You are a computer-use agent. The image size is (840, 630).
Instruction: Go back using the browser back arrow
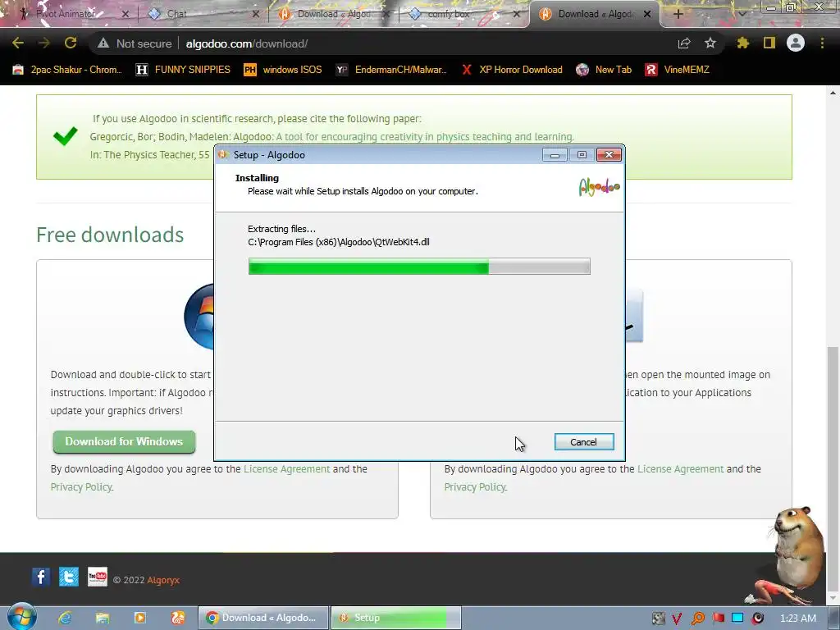click(18, 43)
